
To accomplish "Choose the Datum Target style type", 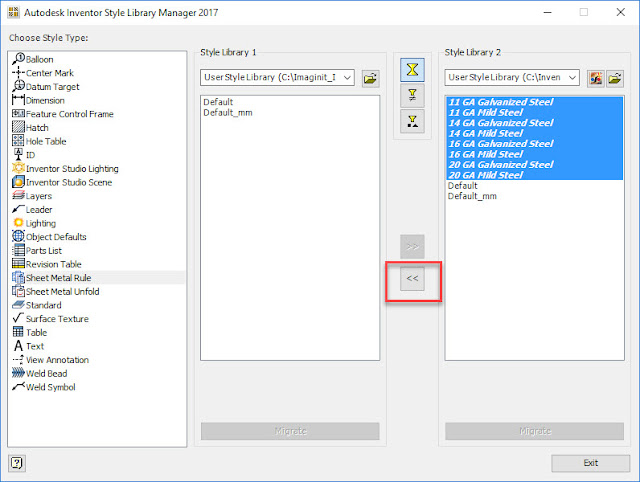I will click(46, 87).
